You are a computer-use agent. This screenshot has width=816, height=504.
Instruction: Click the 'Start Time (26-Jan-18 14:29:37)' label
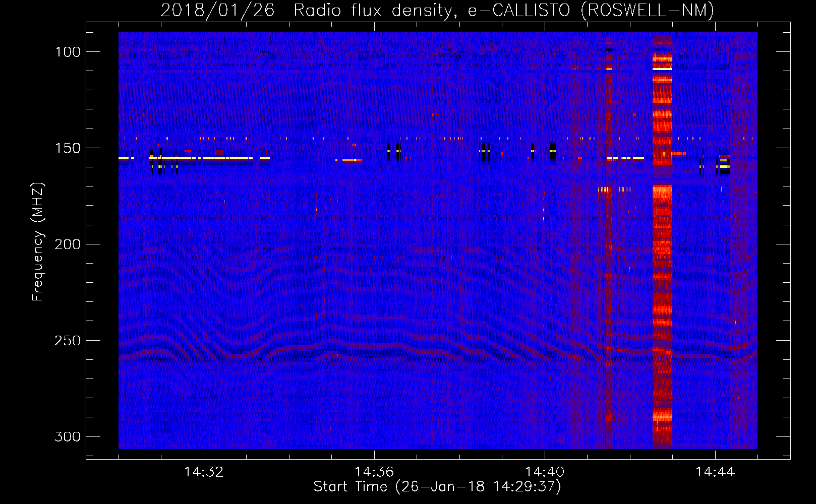[437, 487]
